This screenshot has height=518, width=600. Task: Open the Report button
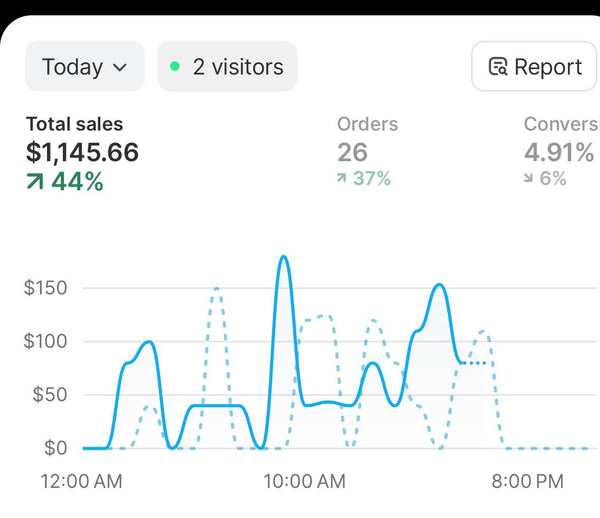(534, 67)
